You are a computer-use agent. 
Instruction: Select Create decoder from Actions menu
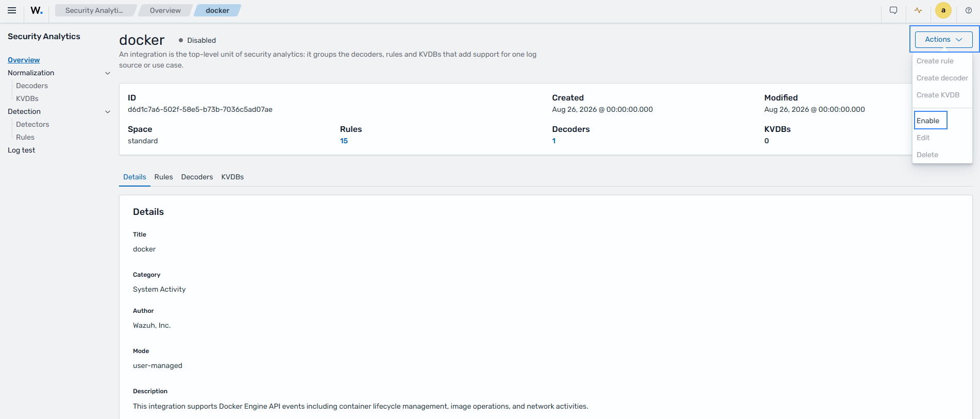tap(942, 78)
